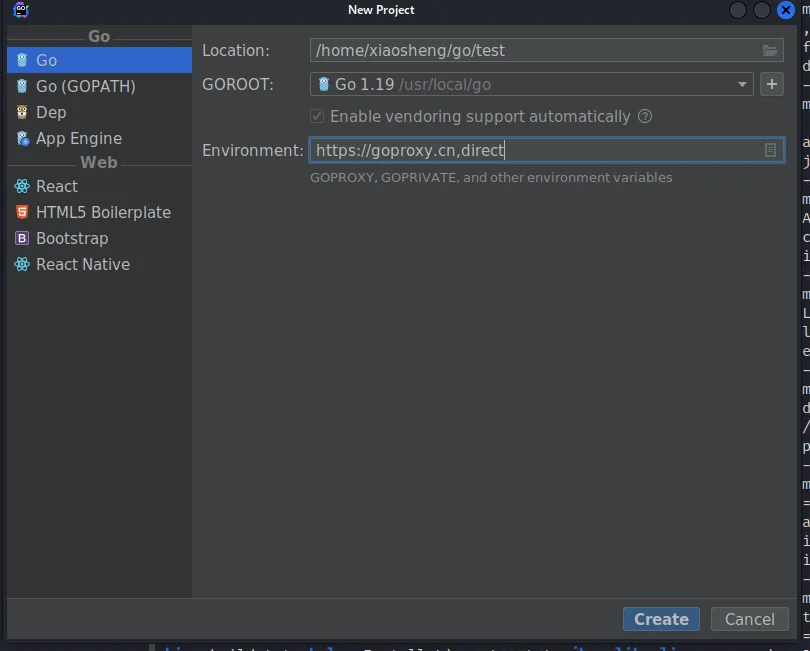This screenshot has width=810, height=651.
Task: Select HTML5 Boilerplate template
Action: coord(99,212)
